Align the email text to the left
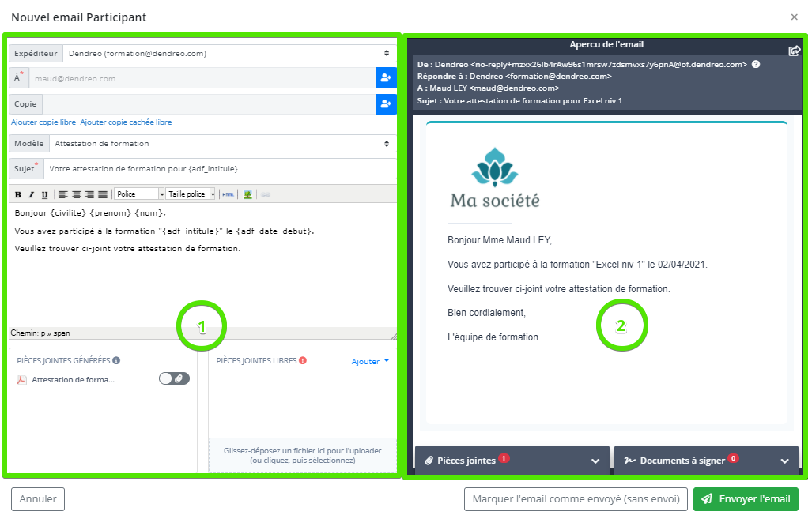This screenshot has width=812, height=519. point(63,194)
